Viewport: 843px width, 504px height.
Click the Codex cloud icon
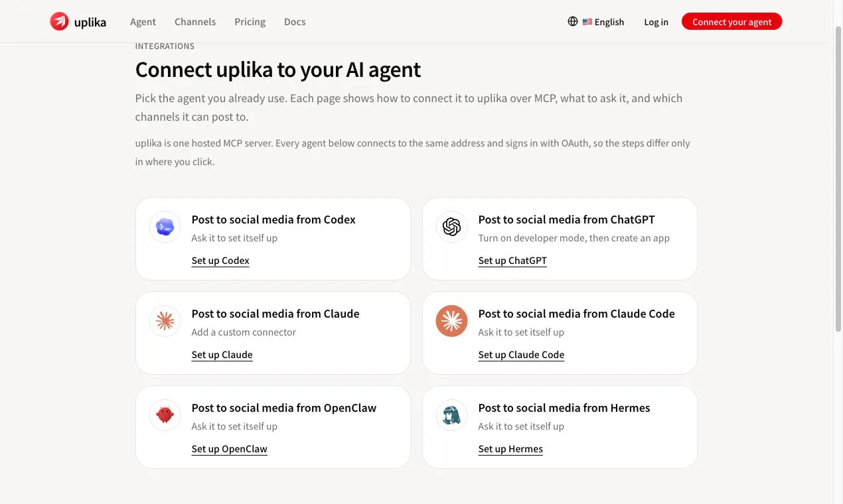pyautogui.click(x=165, y=227)
